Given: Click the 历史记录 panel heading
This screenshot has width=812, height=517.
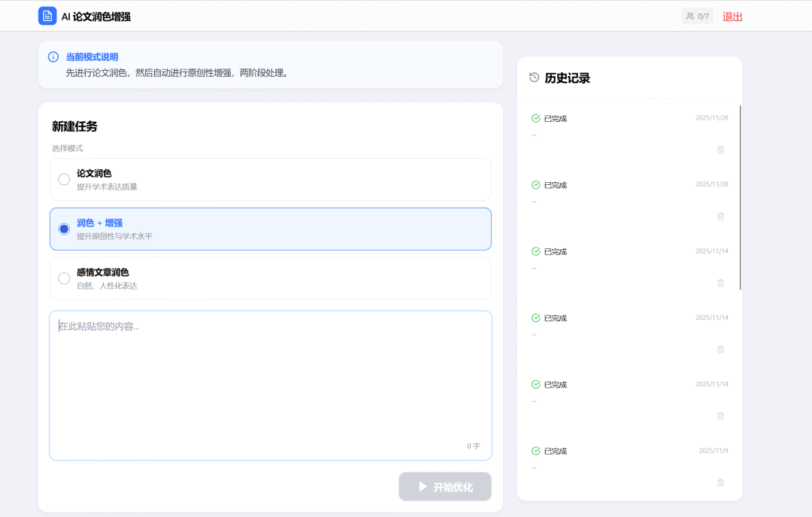Looking at the screenshot, I should pos(567,78).
